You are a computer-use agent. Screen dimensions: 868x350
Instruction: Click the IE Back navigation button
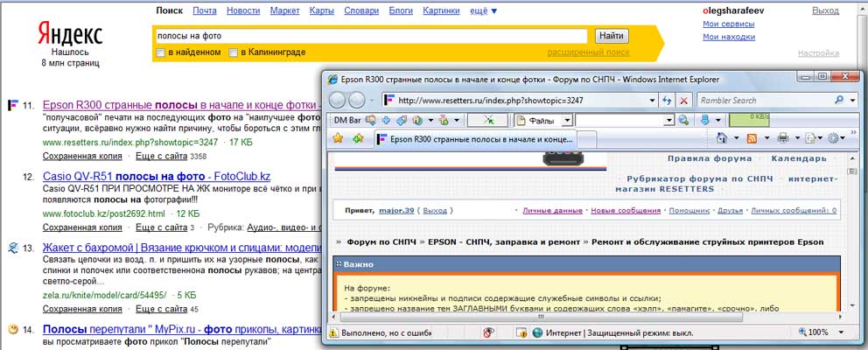tap(339, 101)
